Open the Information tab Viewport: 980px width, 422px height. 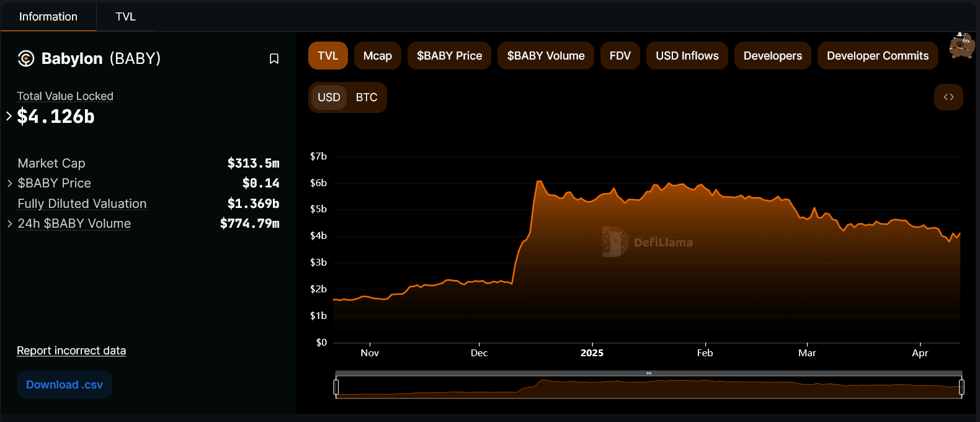pos(48,17)
